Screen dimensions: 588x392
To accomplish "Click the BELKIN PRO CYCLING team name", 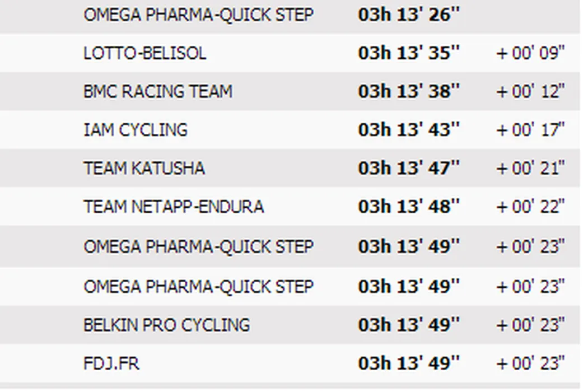I will click(166, 325).
